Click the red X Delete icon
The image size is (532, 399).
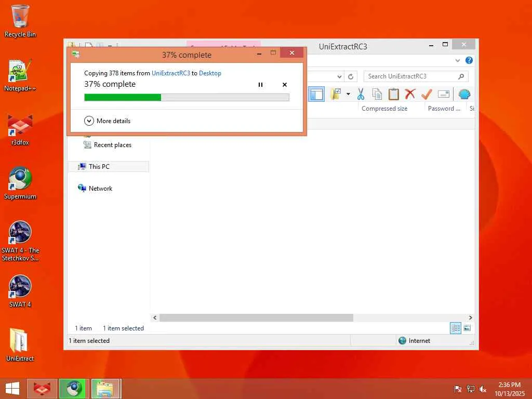click(410, 94)
